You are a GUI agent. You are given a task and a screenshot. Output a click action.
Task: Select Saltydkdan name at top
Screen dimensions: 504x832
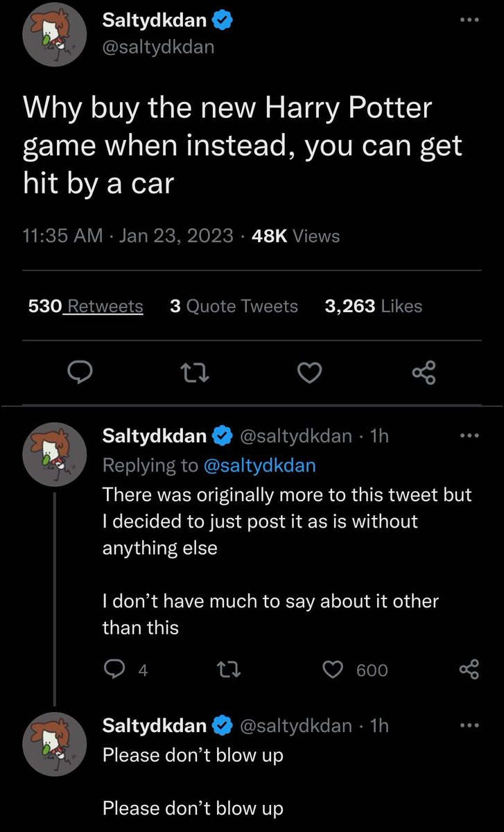click(x=155, y=21)
